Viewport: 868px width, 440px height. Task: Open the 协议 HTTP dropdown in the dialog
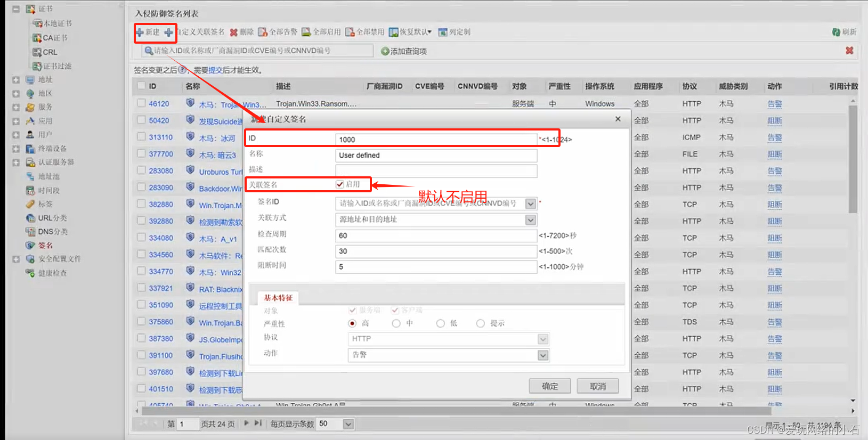click(x=543, y=339)
